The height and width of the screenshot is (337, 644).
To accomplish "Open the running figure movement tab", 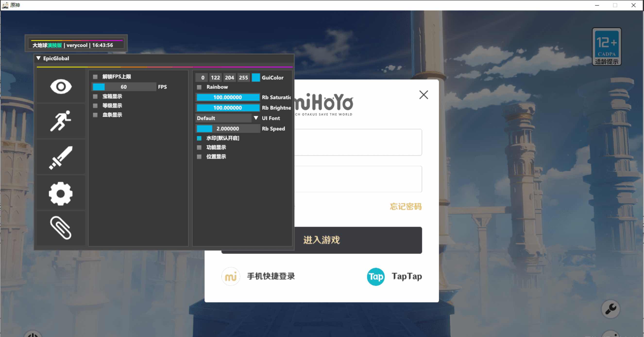I will (61, 121).
